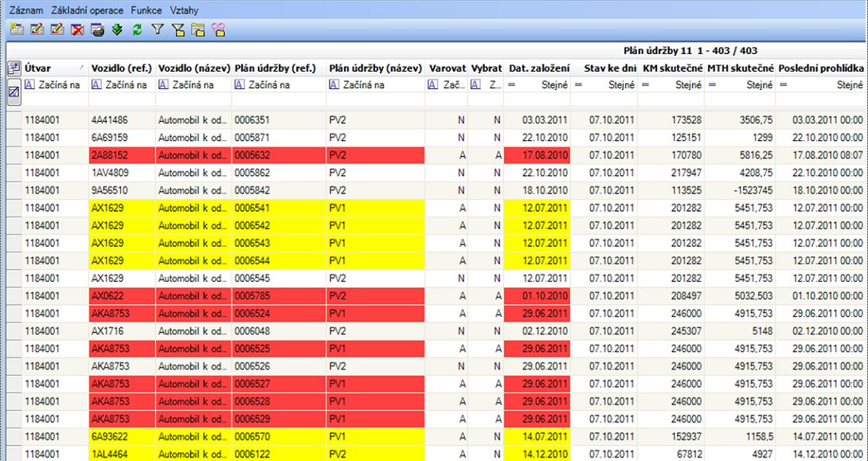Select the cell 4A41486
868x461 pixels.
[122, 119]
